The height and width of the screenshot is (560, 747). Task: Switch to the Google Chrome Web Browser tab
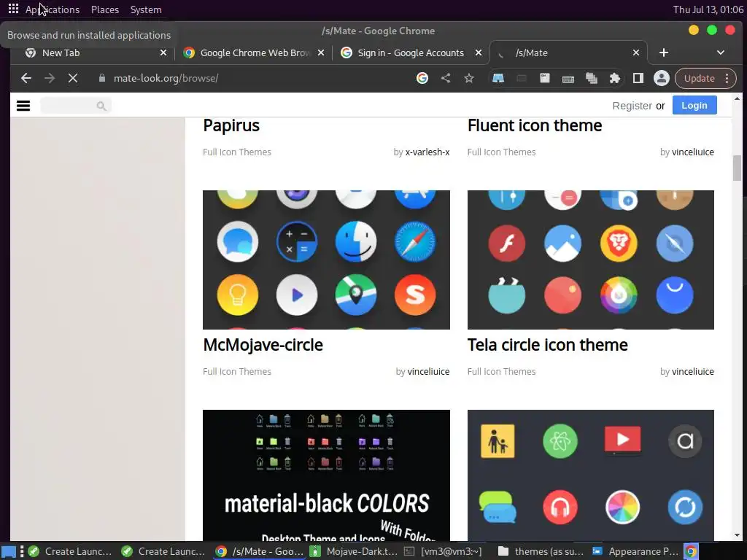255,52
